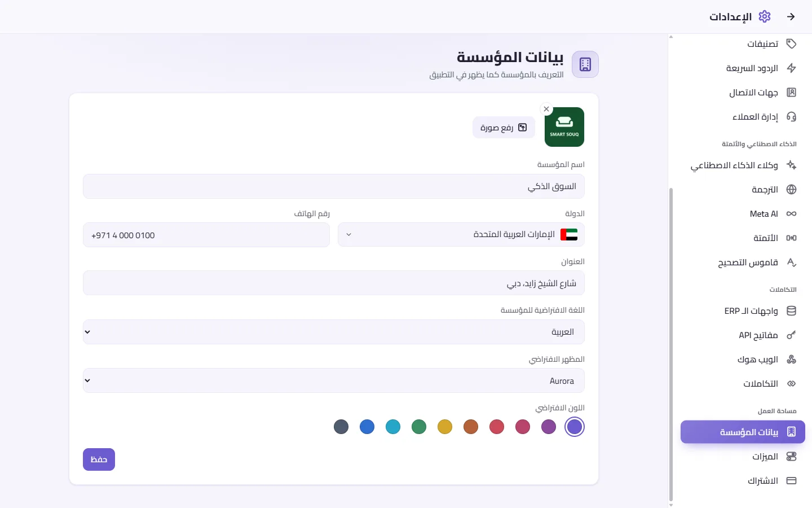The height and width of the screenshot is (508, 812).
Task: Open the المظهر الافتراضي Aurora dropdown
Action: coord(334,380)
